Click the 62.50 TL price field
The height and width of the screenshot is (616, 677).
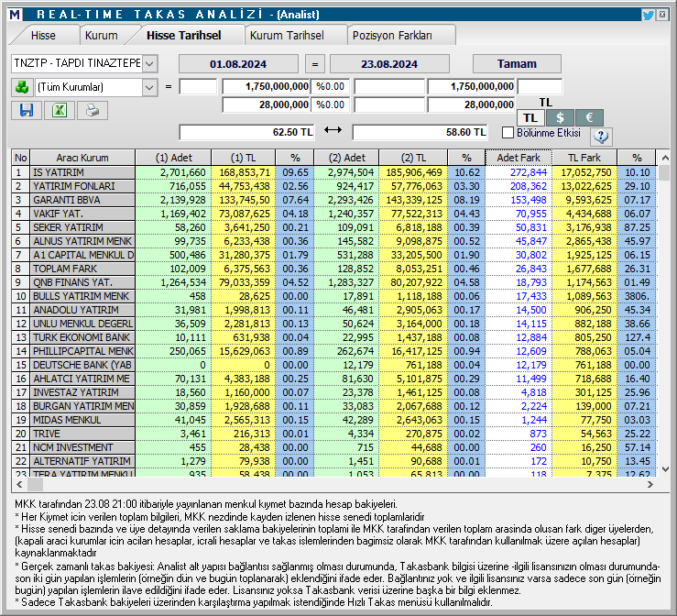pos(247,132)
